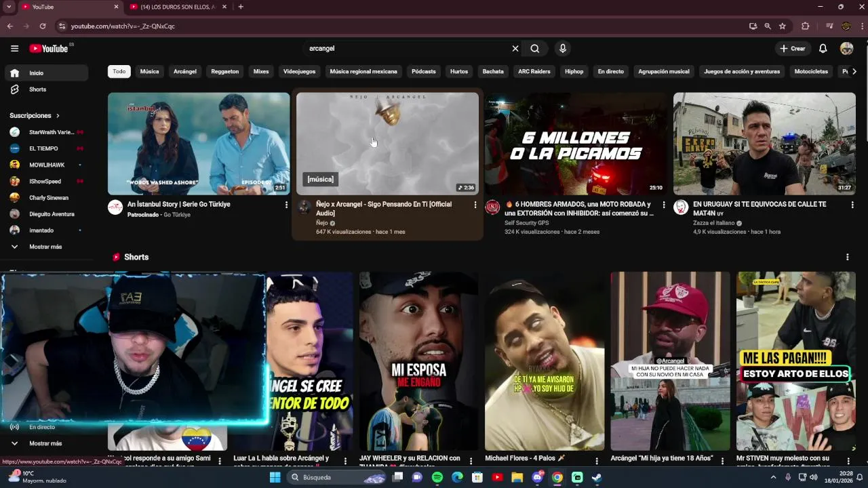Open Inicio in the sidebar
Screen dimensions: 868x488
tap(46, 73)
